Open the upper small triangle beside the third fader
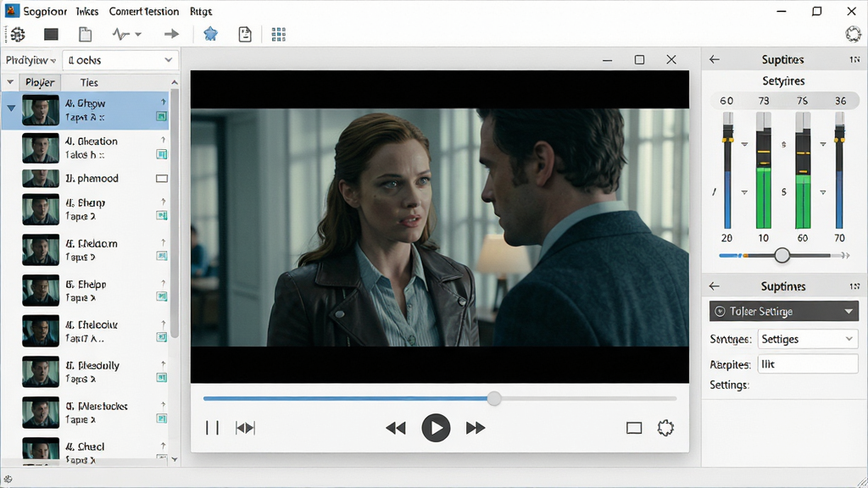868x488 pixels. tap(823, 144)
